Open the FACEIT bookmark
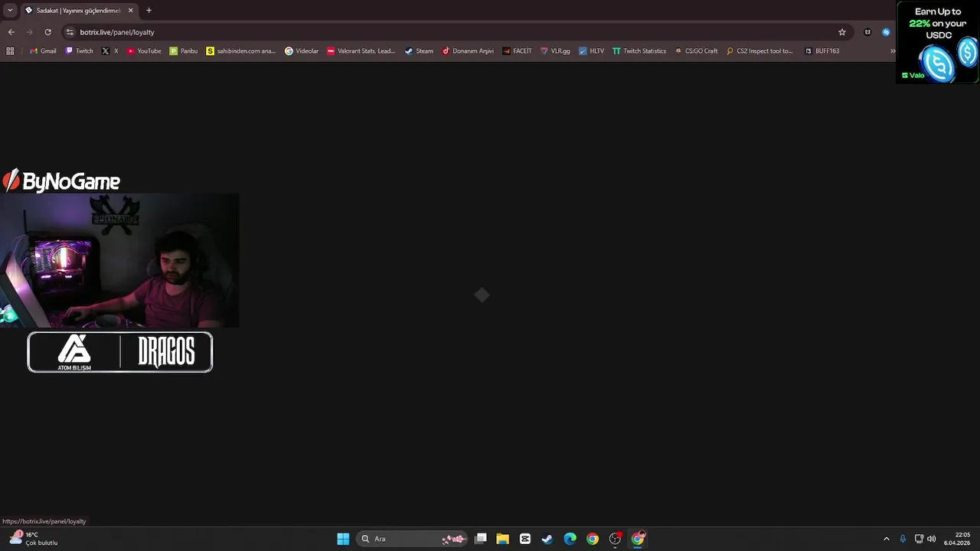Viewport: 980px width, 551px height. point(517,51)
